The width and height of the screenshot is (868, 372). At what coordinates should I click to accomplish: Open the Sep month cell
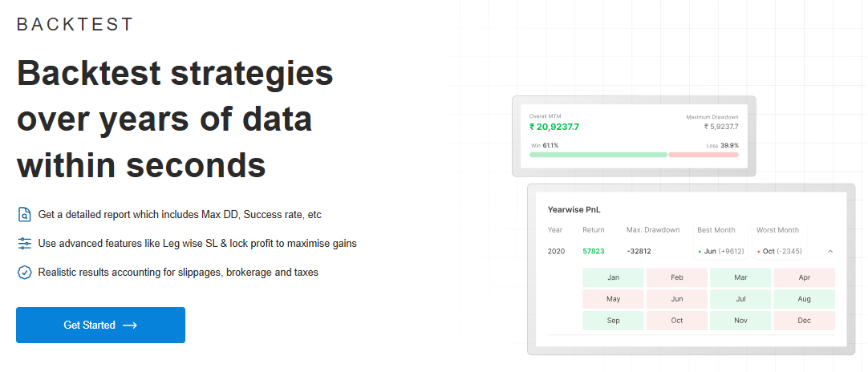point(613,321)
